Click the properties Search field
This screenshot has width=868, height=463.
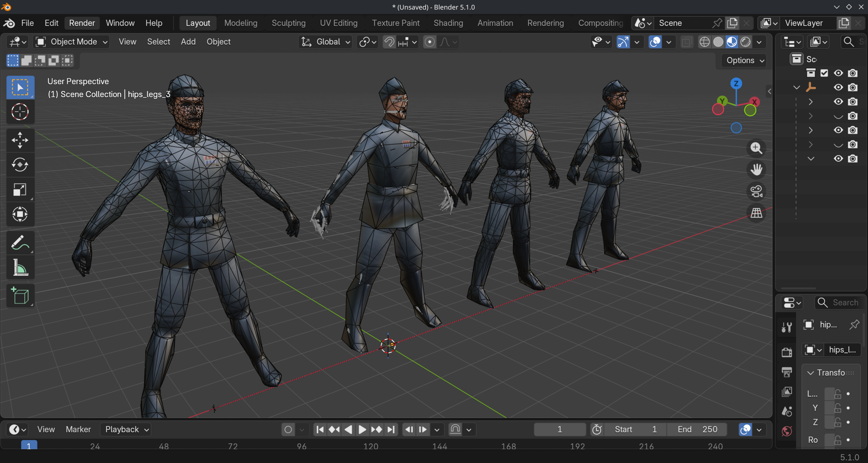pos(840,303)
